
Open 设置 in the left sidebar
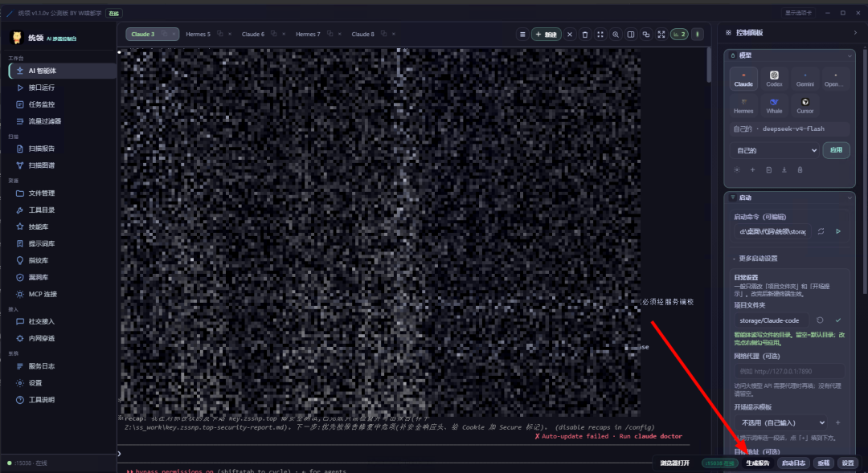point(62,383)
